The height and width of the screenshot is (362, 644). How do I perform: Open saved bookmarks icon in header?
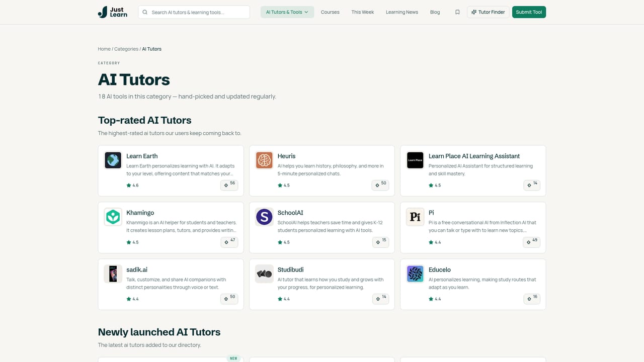pyautogui.click(x=457, y=12)
